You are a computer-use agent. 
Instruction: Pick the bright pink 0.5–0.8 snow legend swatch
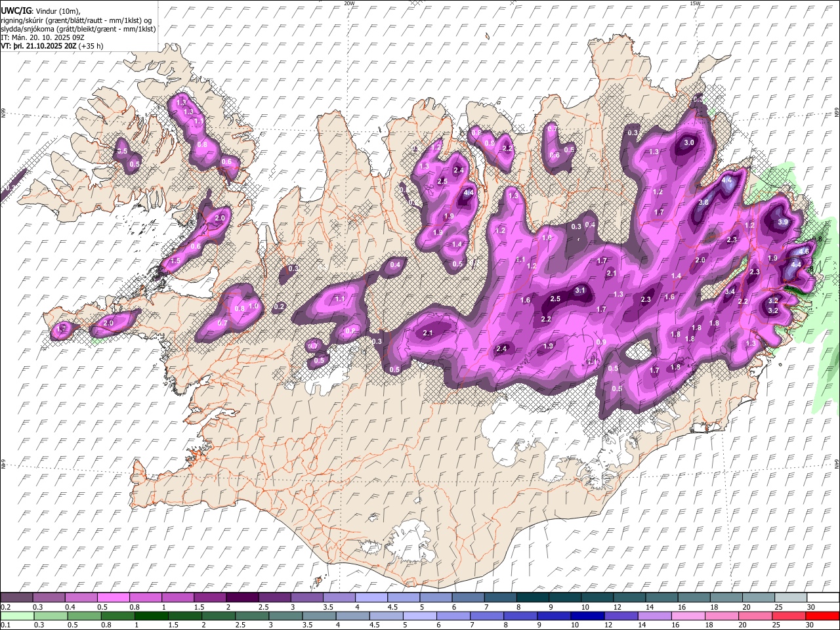point(113,597)
